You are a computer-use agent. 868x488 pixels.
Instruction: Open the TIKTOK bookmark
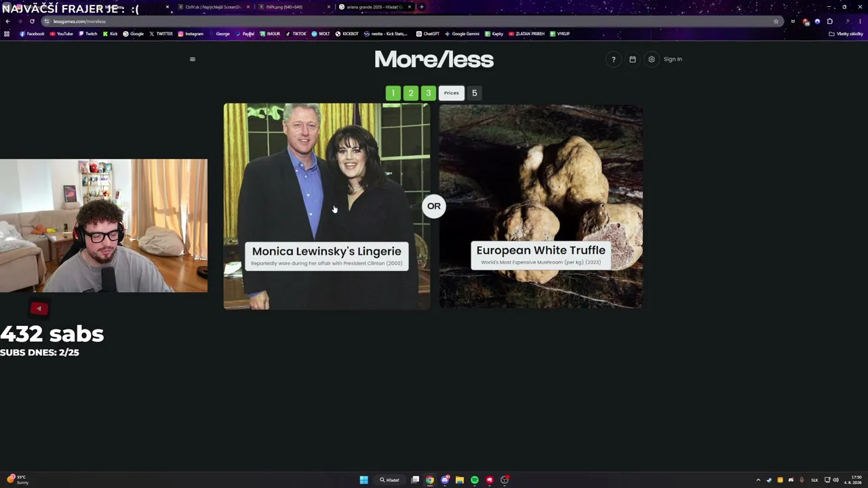(x=296, y=34)
